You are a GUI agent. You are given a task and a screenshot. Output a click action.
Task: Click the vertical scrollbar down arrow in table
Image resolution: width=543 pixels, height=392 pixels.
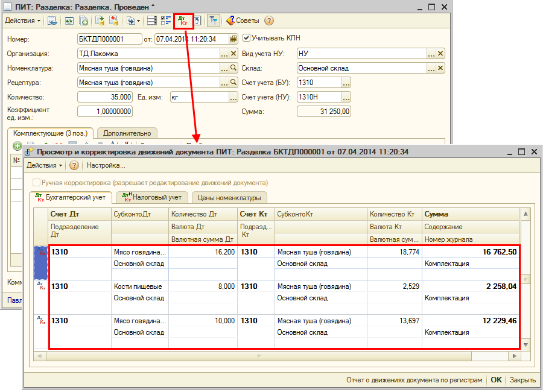(524, 344)
